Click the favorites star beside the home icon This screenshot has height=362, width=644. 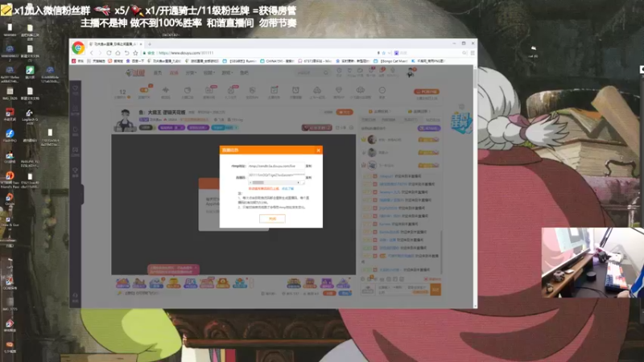[x=135, y=53]
